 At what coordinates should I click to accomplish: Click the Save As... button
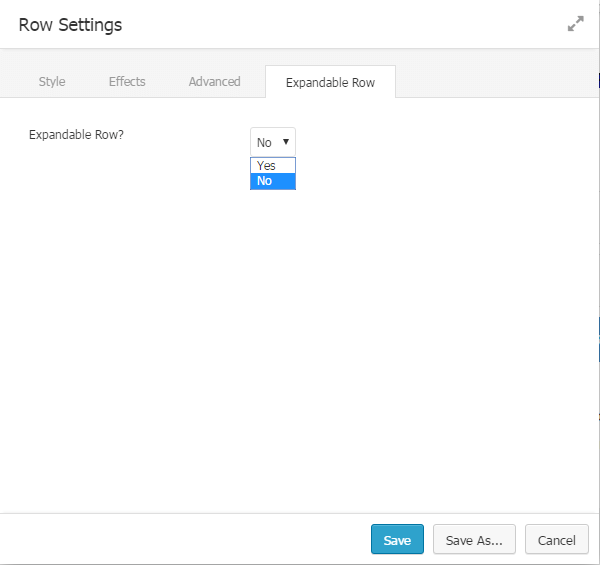click(474, 540)
